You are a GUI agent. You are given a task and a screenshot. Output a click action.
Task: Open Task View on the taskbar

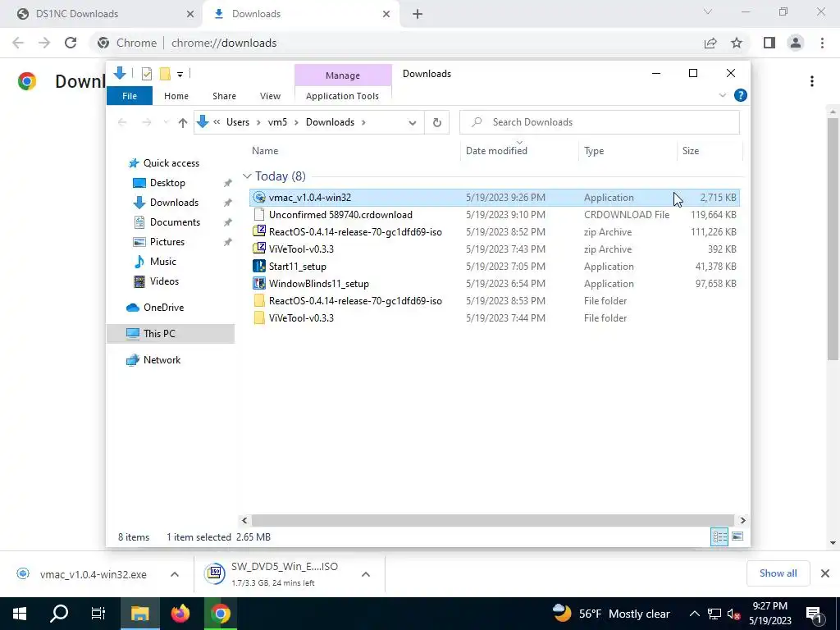pyautogui.click(x=98, y=614)
